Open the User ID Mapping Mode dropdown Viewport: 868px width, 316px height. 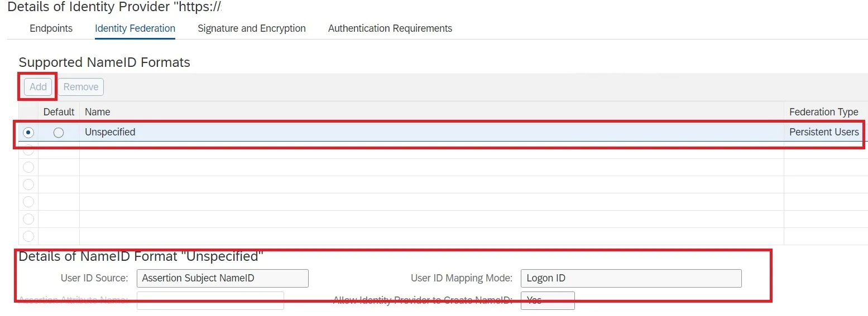630,278
